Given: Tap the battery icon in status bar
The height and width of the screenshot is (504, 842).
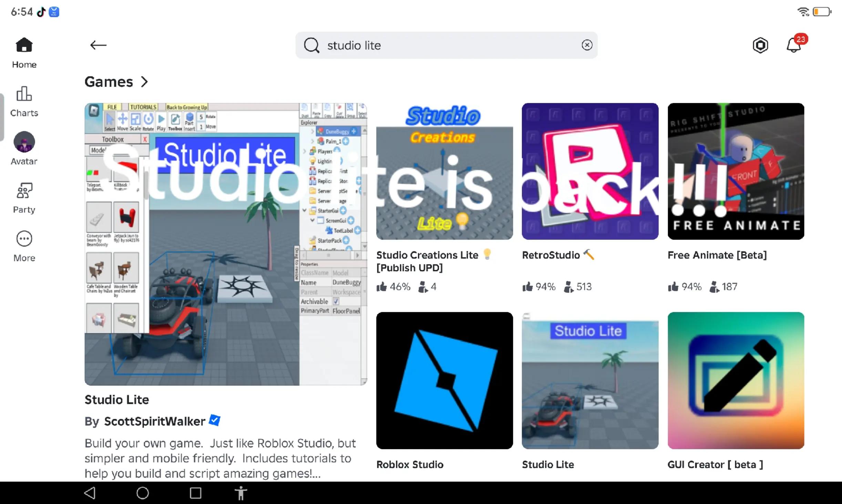Looking at the screenshot, I should (x=822, y=12).
